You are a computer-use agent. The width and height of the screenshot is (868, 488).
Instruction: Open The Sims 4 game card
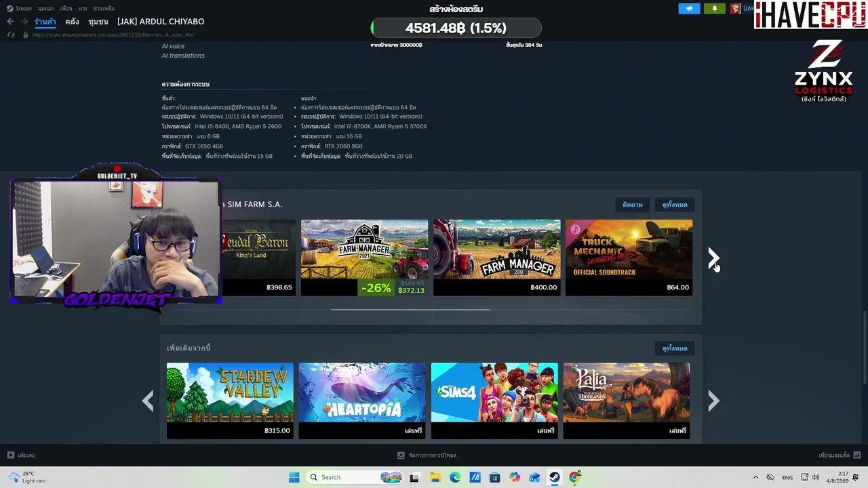pyautogui.click(x=494, y=401)
